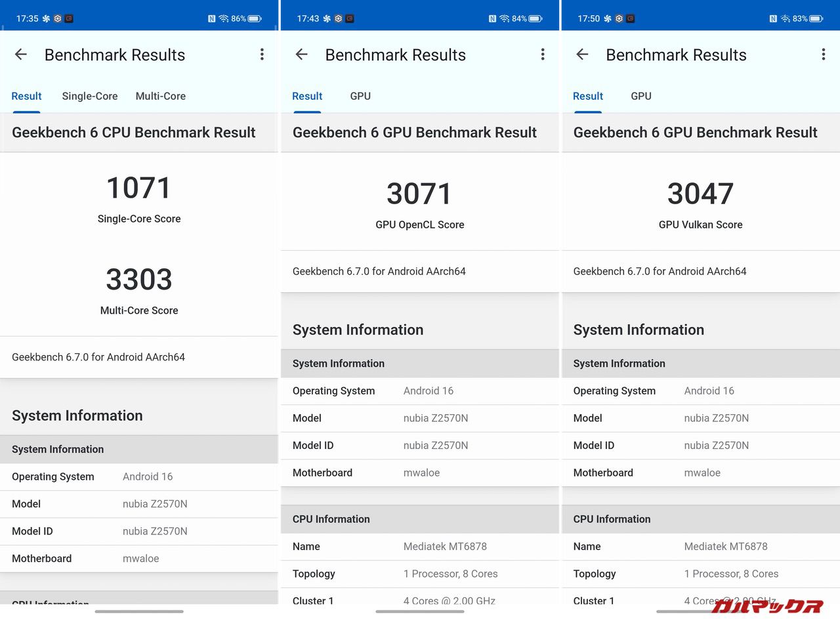Screen dimensions: 840x619
Task: Go back from the CPU Benchmark Result screen
Action: [x=21, y=54]
